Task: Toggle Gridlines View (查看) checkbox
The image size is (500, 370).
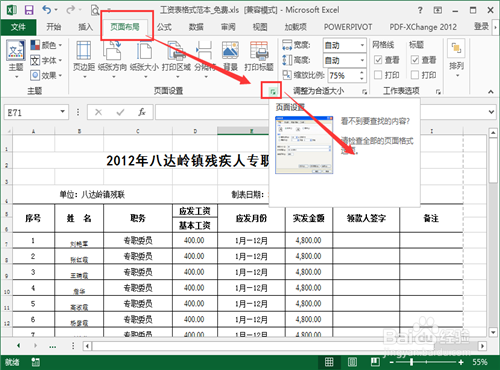Action: [378, 60]
